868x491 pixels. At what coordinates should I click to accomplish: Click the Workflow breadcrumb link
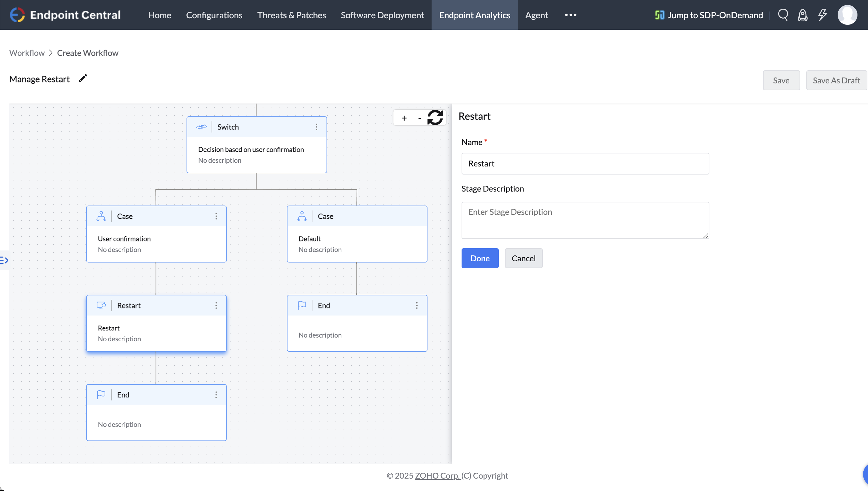27,53
